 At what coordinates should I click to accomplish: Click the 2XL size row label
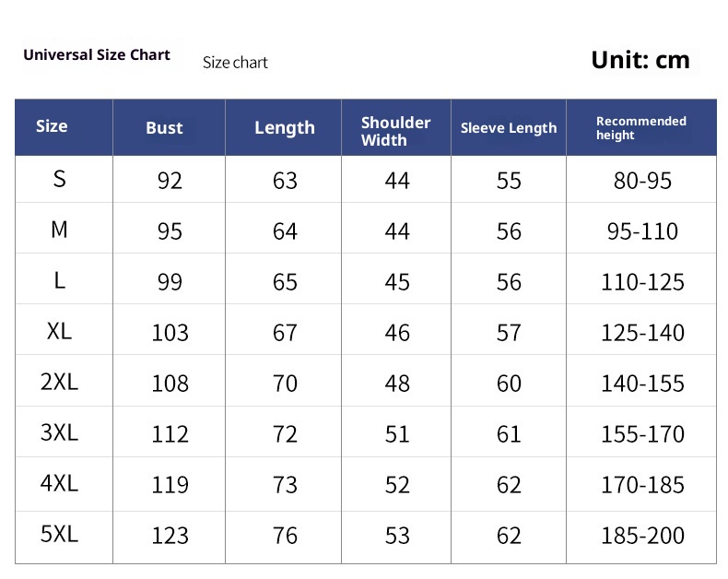(x=59, y=382)
